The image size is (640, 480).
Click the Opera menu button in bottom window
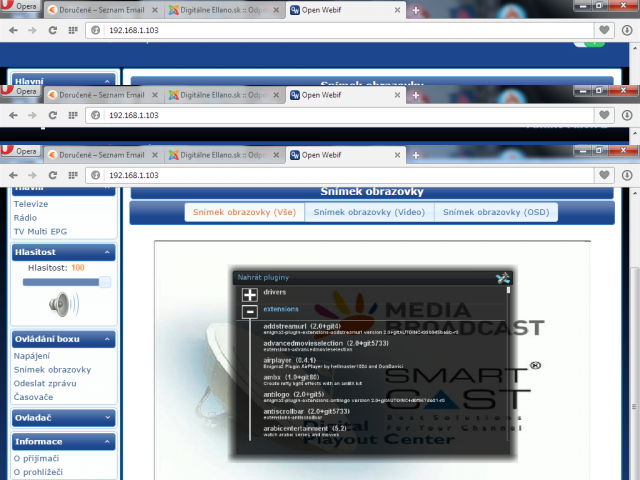[x=21, y=151]
